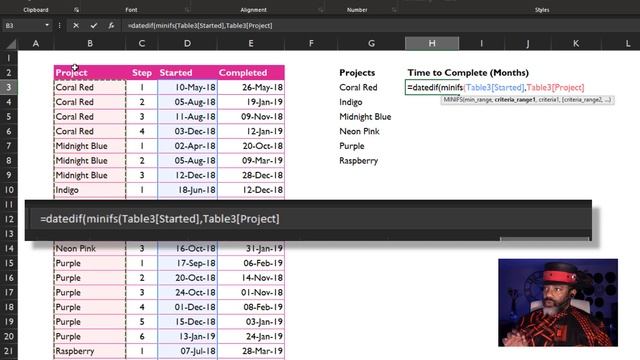The width and height of the screenshot is (640, 360).
Task: Select the Indigo cell in the Project column
Action: pyautogui.click(x=90, y=190)
